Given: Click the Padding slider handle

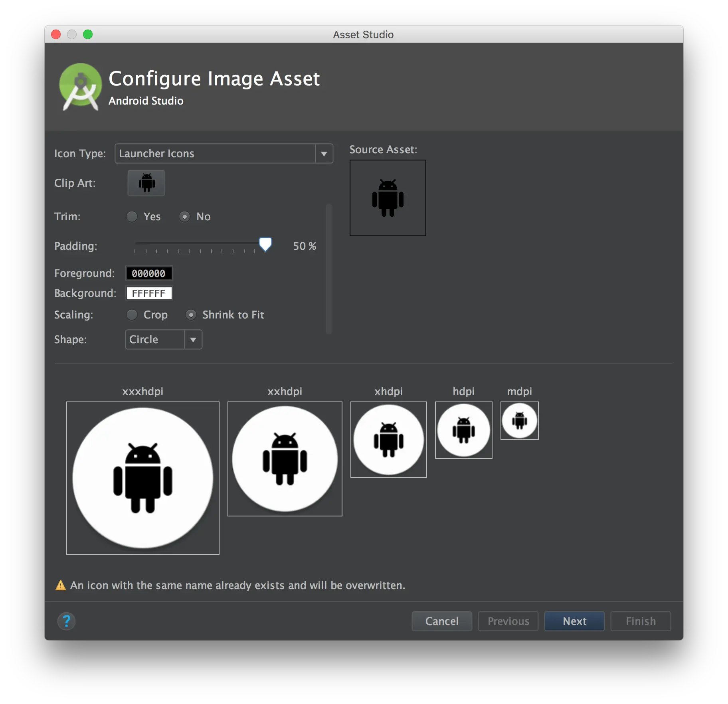Looking at the screenshot, I should [265, 244].
